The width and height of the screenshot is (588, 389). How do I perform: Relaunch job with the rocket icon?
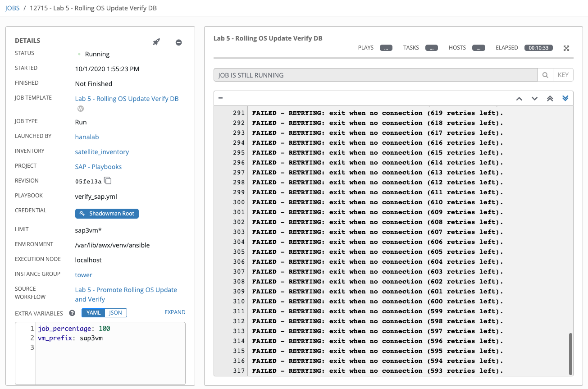pyautogui.click(x=156, y=42)
